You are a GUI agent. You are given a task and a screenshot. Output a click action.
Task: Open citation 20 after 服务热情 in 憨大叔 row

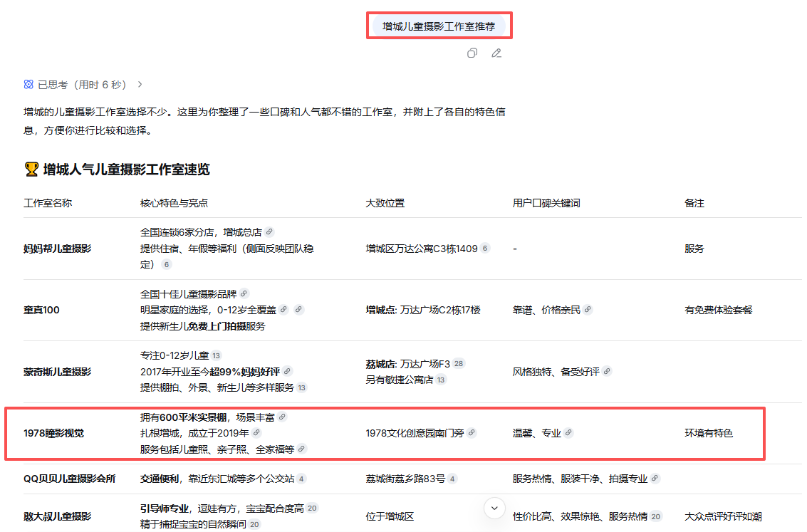tap(656, 516)
